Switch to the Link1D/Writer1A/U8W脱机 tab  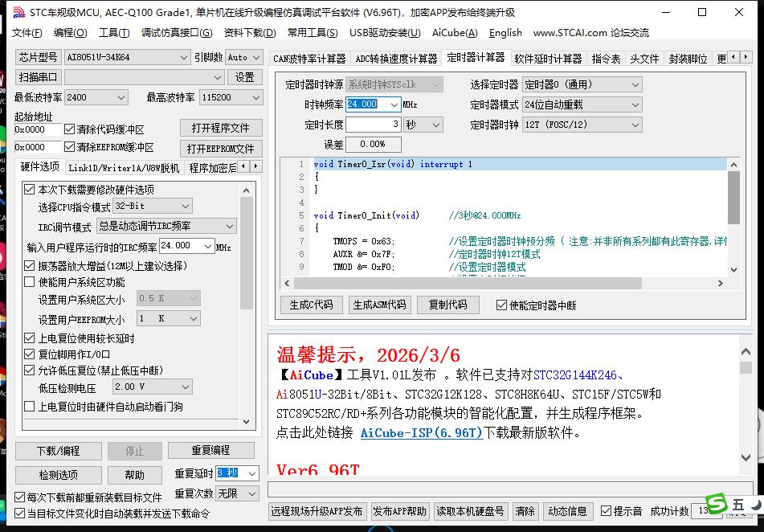point(126,167)
